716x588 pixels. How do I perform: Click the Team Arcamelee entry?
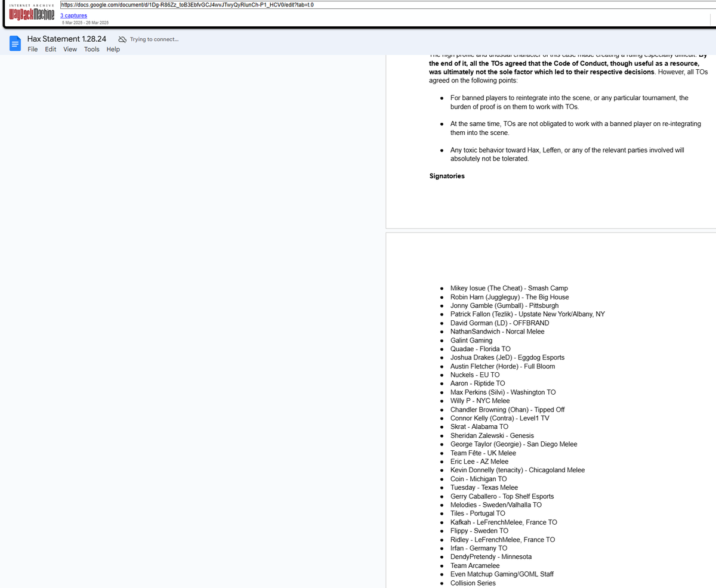click(475, 565)
